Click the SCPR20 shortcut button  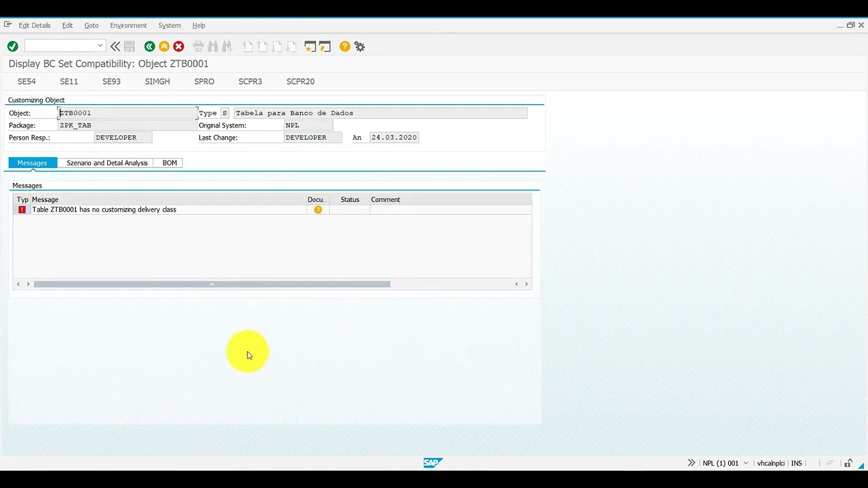pos(300,81)
